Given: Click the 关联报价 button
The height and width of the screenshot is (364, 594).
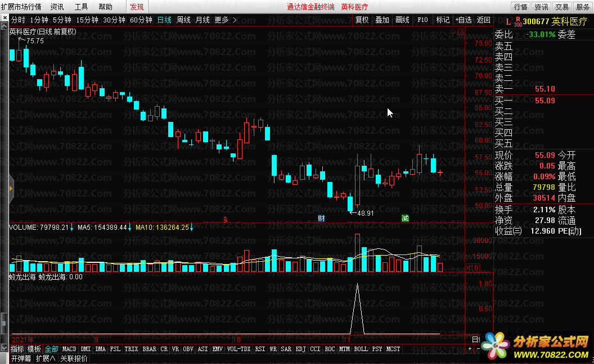Looking at the screenshot, I should 74,358.
